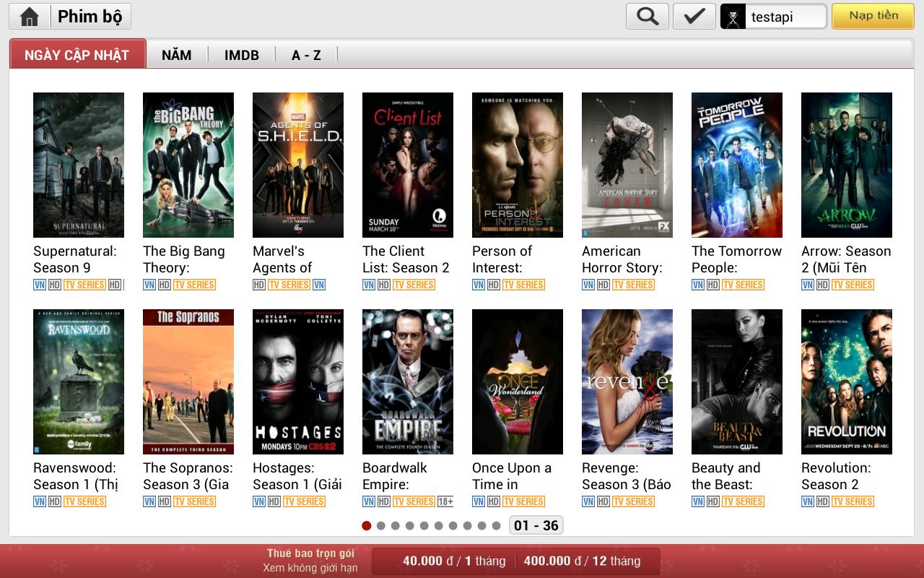
Task: Choose the 400.000 đ / 12 tháng plan
Action: click(x=582, y=561)
